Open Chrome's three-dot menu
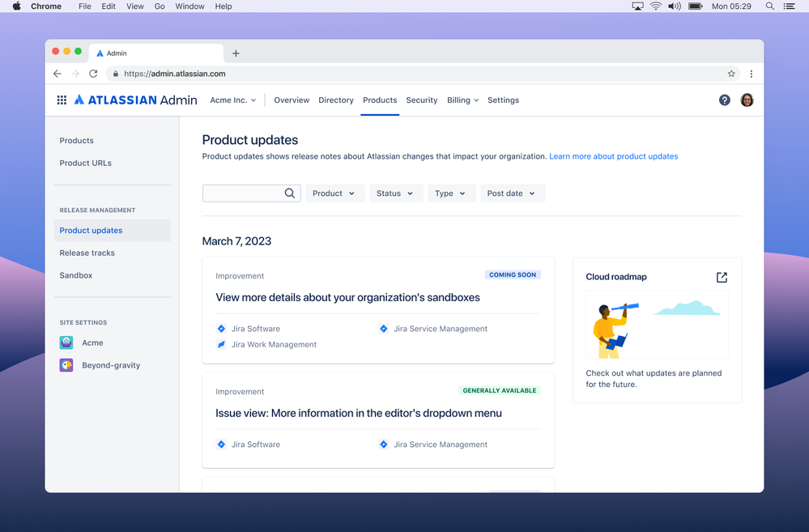Image resolution: width=809 pixels, height=532 pixels. pos(752,74)
